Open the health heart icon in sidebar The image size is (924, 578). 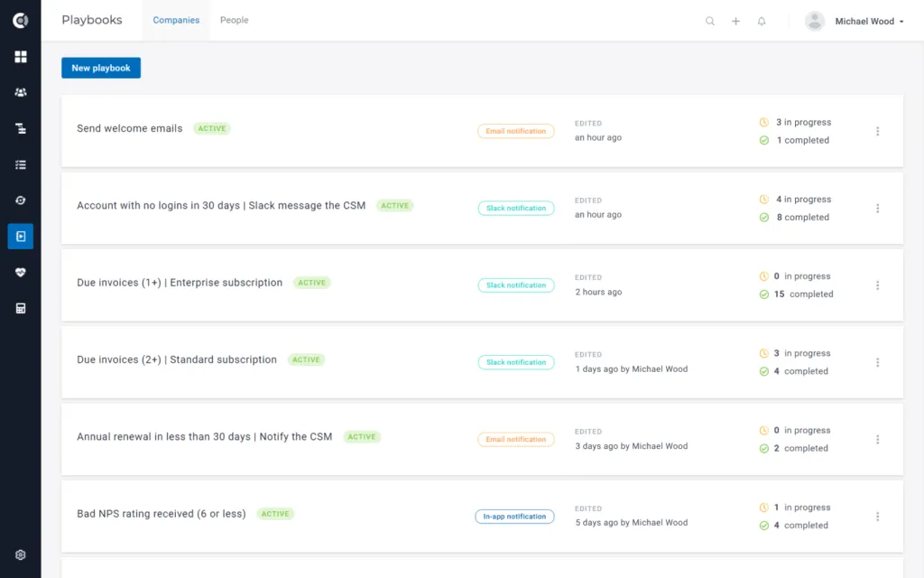21,273
